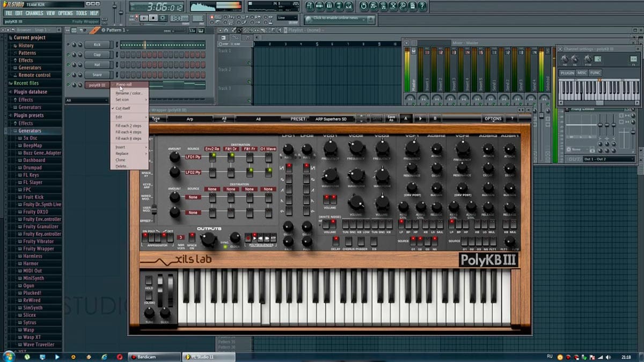Choose Fill each 4 steps

128,132
